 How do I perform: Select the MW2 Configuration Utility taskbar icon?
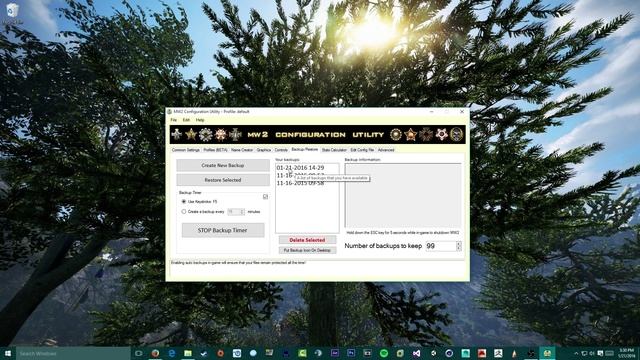click(547, 353)
